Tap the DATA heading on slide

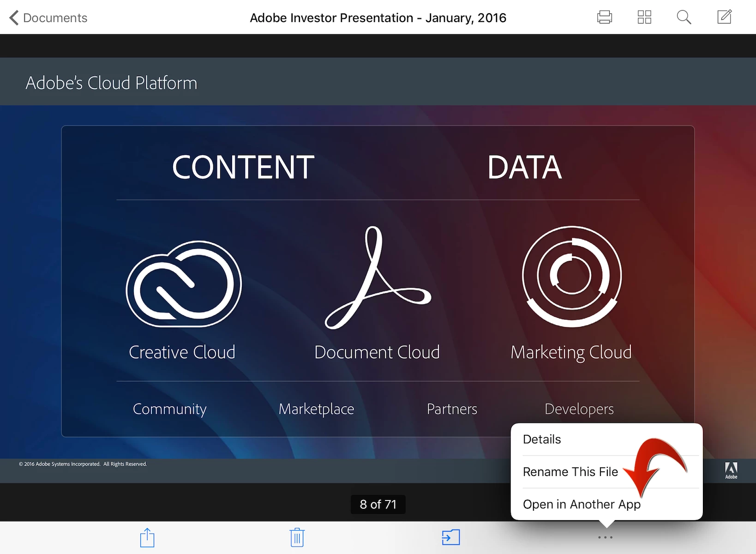[x=525, y=167]
